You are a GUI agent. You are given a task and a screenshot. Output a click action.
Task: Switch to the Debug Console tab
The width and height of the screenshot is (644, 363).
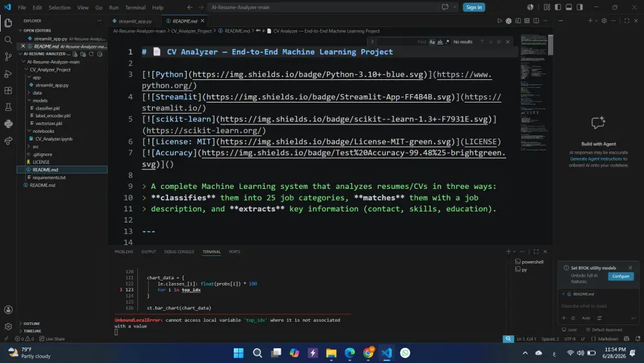[179, 251]
